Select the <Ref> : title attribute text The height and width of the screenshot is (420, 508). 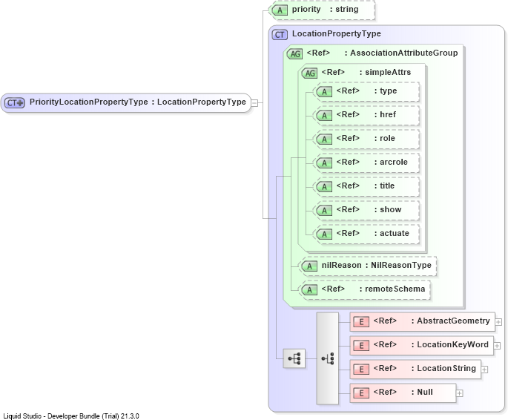[x=366, y=186]
